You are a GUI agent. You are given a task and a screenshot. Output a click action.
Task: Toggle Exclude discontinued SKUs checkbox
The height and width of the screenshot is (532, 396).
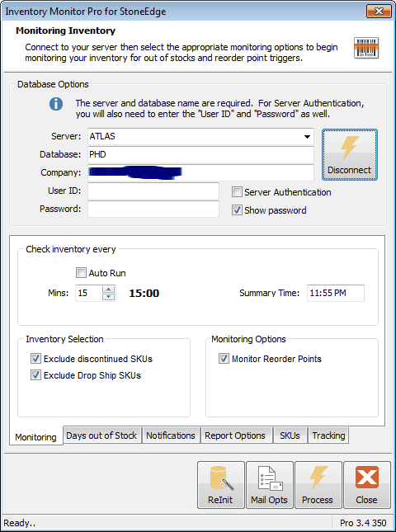[35, 359]
